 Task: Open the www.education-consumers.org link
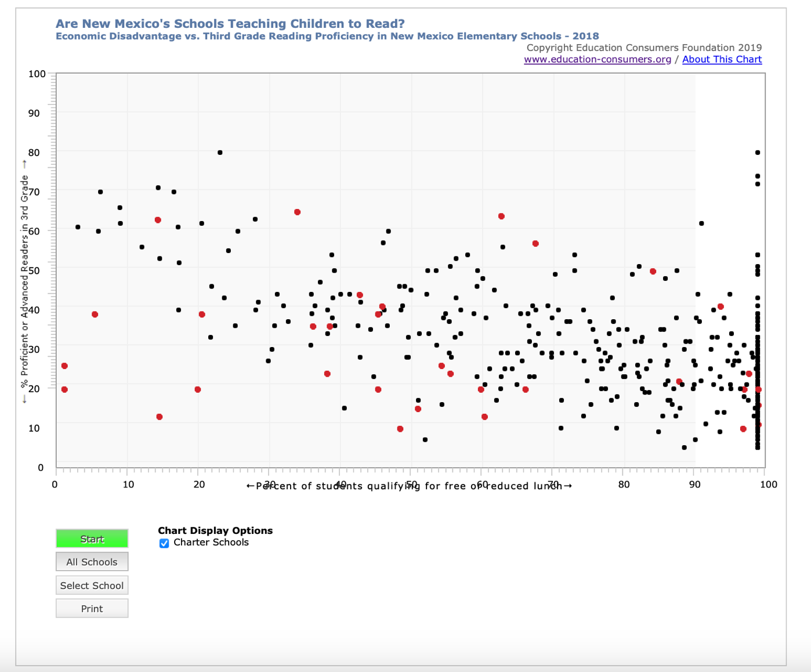coord(597,59)
